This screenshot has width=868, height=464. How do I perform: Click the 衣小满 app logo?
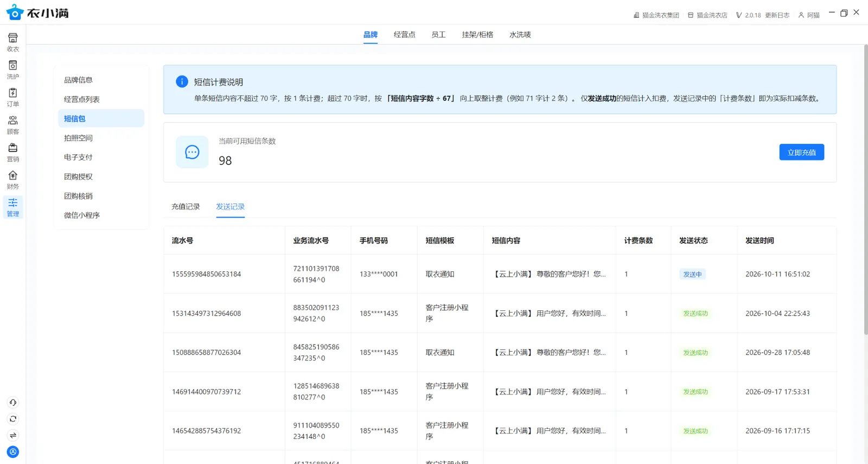tap(37, 12)
